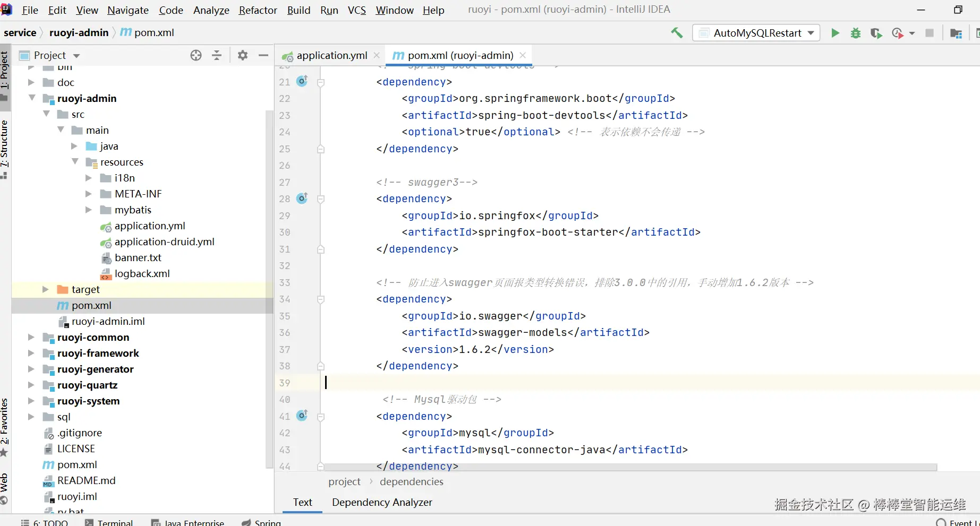
Task: Expand the ruoyi-generator module
Action: (31, 369)
